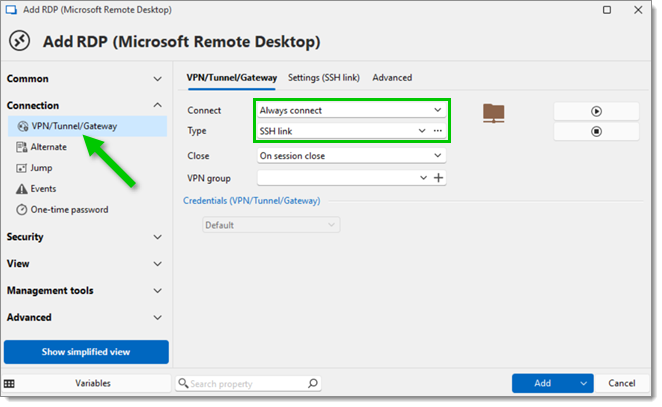Click the Cancel button

tap(621, 383)
